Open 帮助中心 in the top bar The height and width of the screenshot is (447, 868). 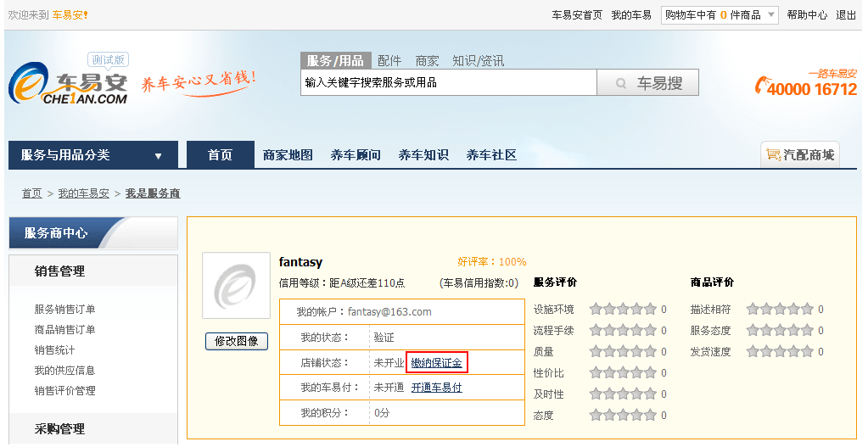807,15
